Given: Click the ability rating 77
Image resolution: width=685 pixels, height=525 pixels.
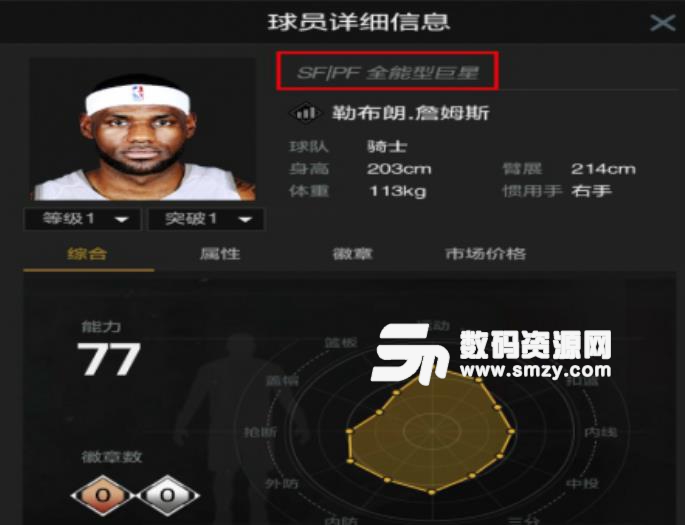Looking at the screenshot, I should tap(108, 359).
